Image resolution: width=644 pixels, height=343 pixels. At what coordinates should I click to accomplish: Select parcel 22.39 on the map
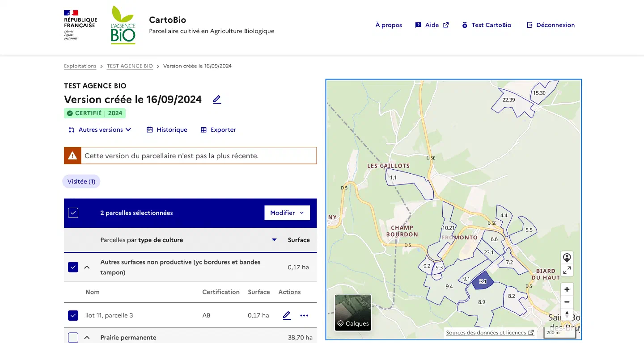click(x=509, y=100)
